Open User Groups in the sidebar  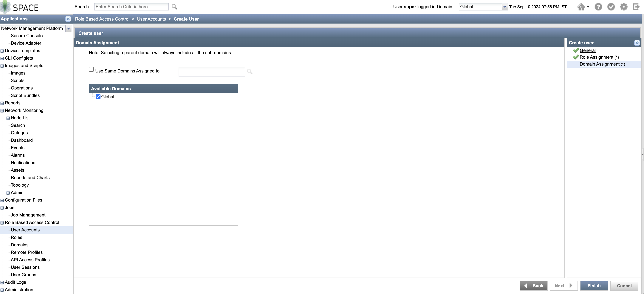[24, 275]
